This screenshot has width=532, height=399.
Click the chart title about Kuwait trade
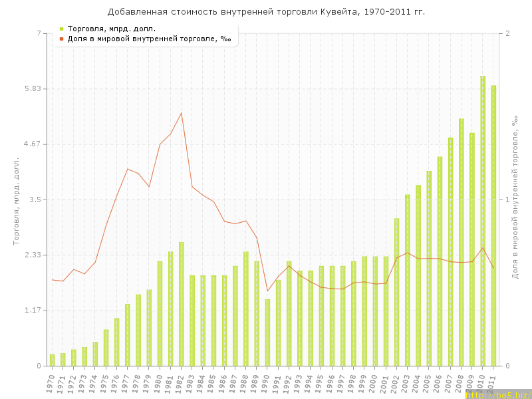tap(266, 11)
